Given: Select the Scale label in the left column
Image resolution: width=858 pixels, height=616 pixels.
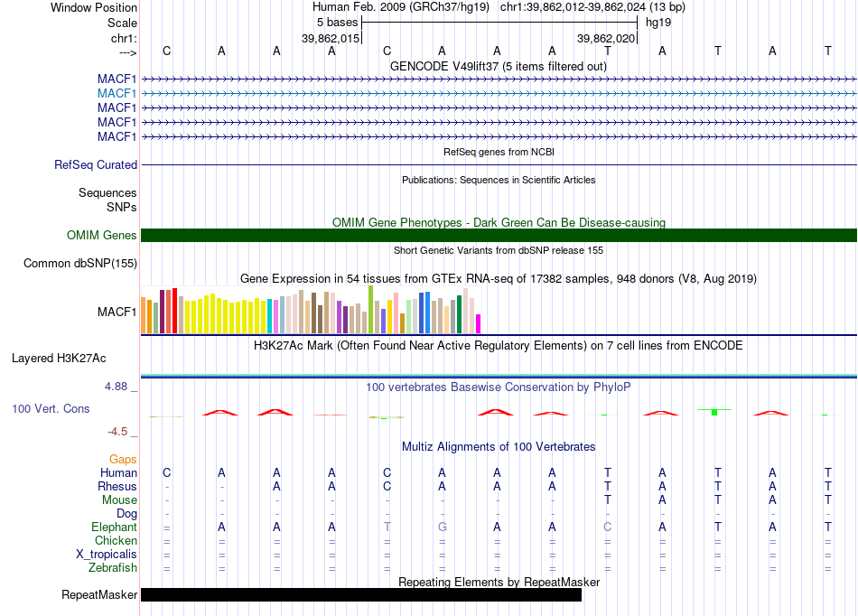Looking at the screenshot, I should tap(122, 23).
